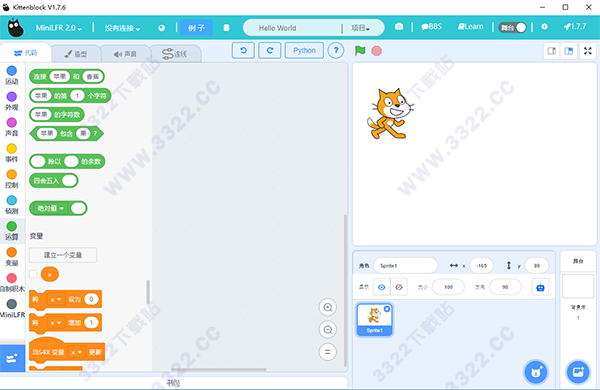This screenshot has width=600, height=390.
Task: Click the undo arrow button
Action: click(243, 51)
